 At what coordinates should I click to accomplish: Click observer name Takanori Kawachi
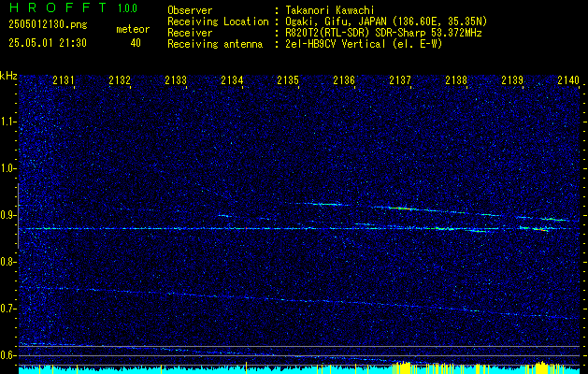[x=331, y=10]
